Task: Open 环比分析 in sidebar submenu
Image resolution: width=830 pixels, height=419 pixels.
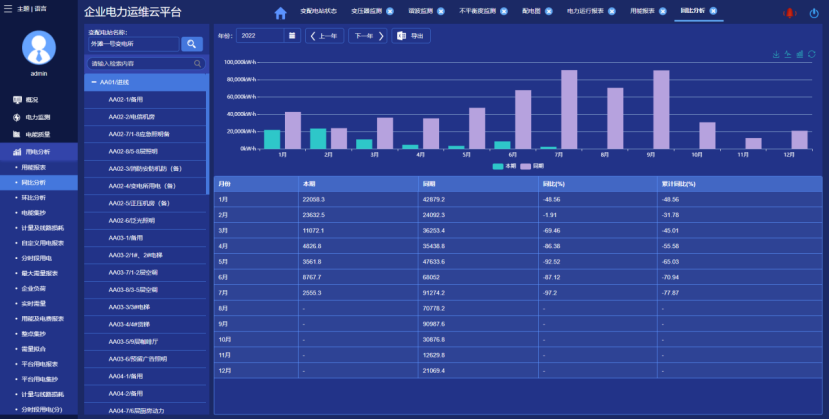Action: 33,198
